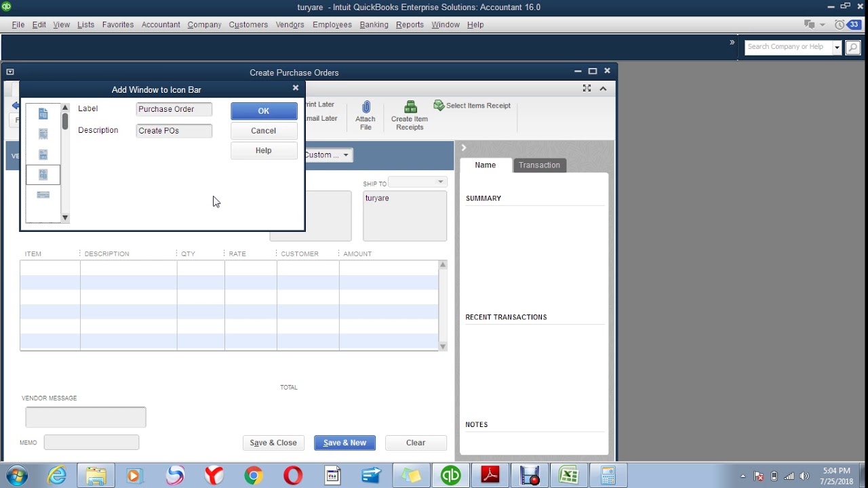Confirm dialog with OK button

(x=264, y=111)
